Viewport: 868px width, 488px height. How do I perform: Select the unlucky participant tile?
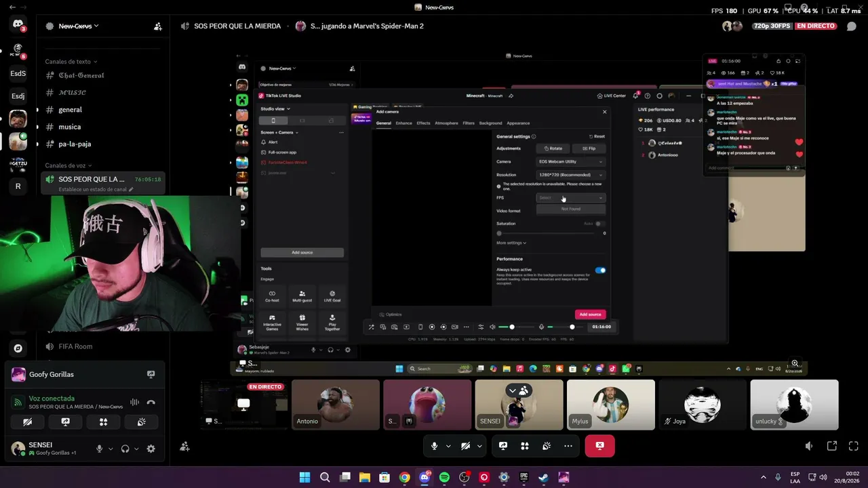point(795,405)
